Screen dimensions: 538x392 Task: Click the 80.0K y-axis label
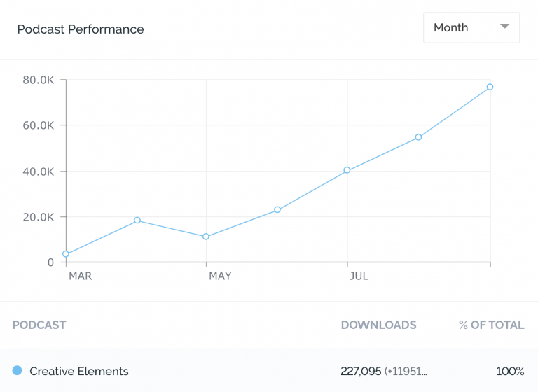click(39, 80)
